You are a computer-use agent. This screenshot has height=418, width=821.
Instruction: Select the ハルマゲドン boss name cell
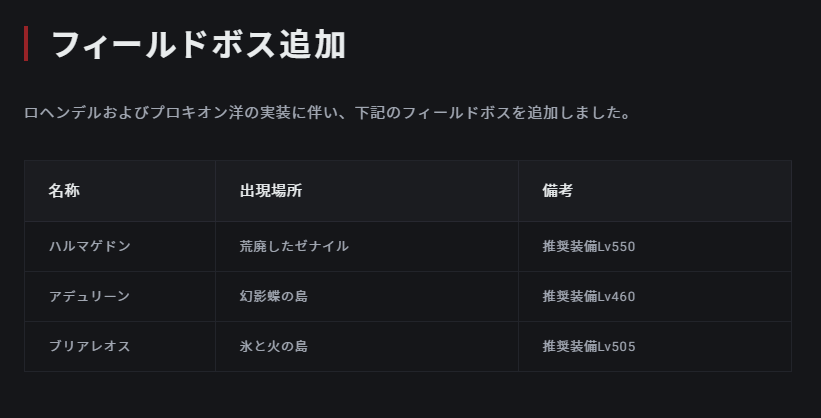pos(120,247)
